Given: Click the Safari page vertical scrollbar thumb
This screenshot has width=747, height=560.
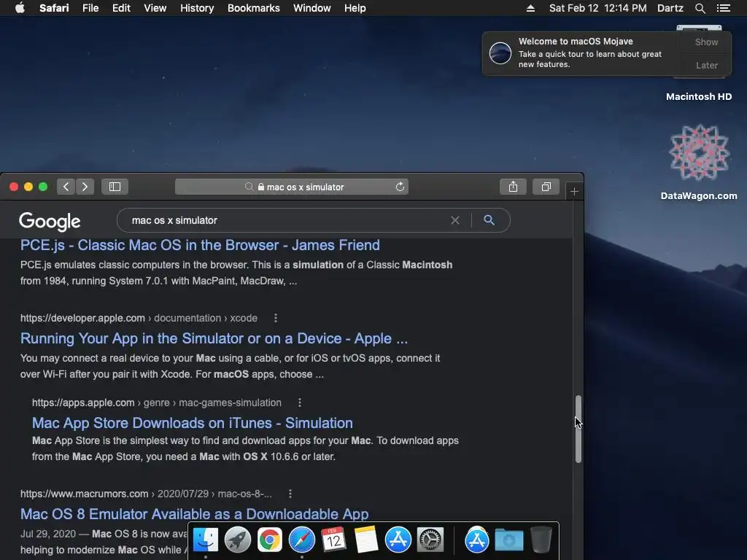Looking at the screenshot, I should tap(578, 429).
